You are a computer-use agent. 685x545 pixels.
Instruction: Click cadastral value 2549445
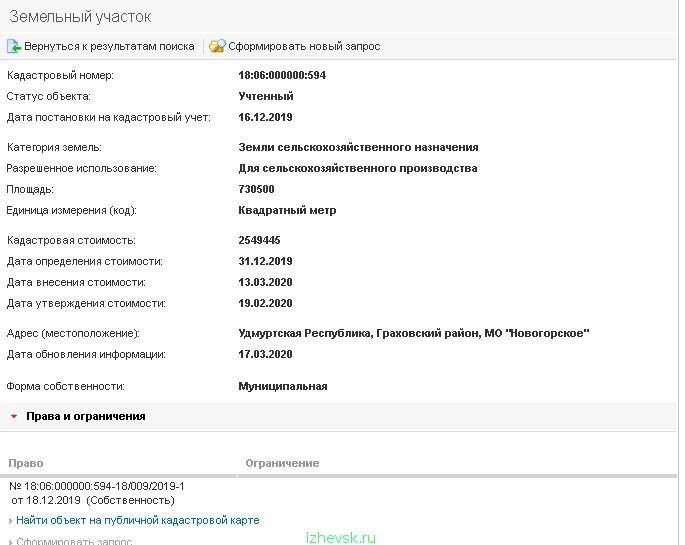[x=259, y=240]
